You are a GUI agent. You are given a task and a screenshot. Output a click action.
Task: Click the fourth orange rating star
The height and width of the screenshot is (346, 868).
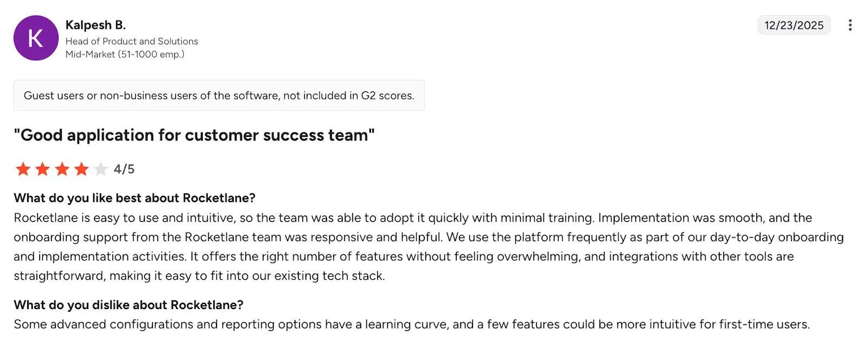pyautogui.click(x=81, y=169)
